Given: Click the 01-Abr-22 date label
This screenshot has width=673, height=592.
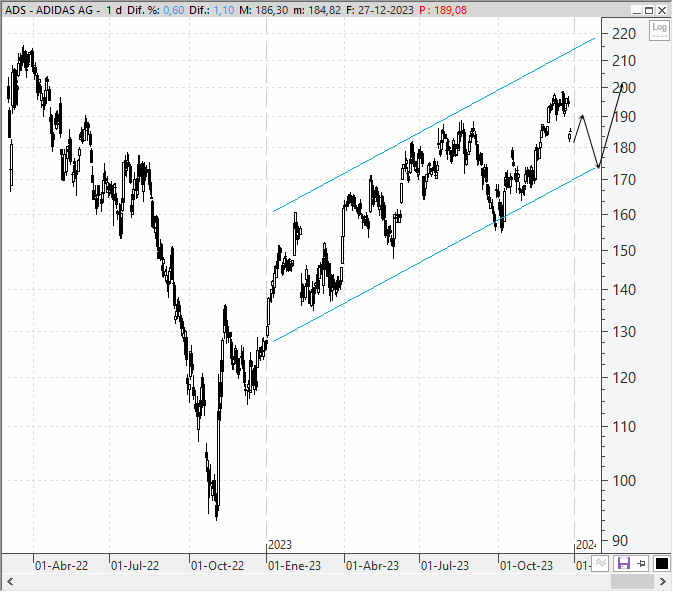Looking at the screenshot, I should pos(61,566).
